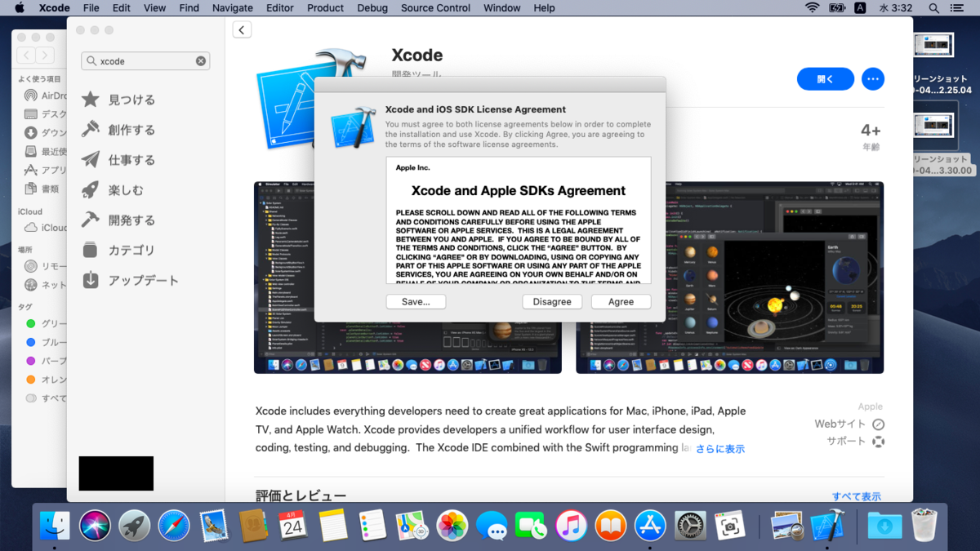Click the battery status icon
The image size is (980, 551).
(x=836, y=8)
